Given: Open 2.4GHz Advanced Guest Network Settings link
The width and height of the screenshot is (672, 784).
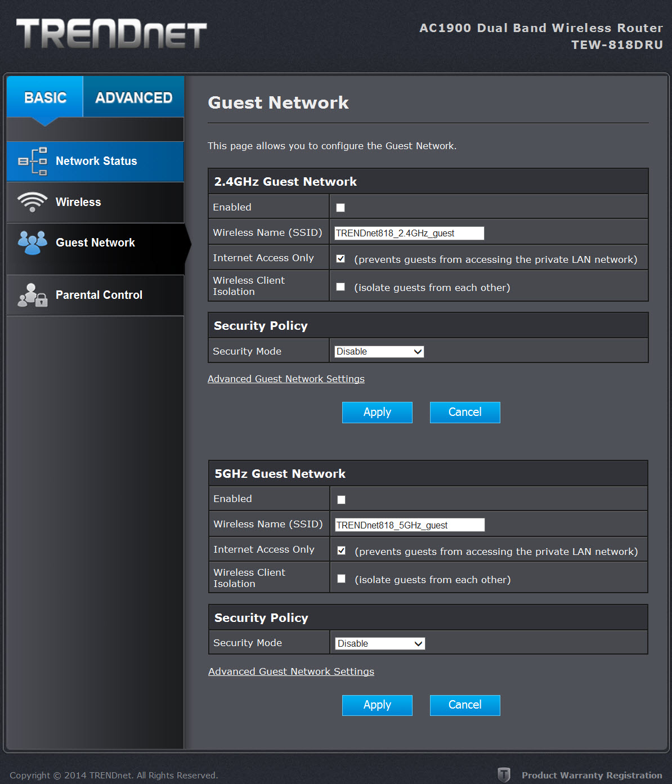Looking at the screenshot, I should point(286,379).
